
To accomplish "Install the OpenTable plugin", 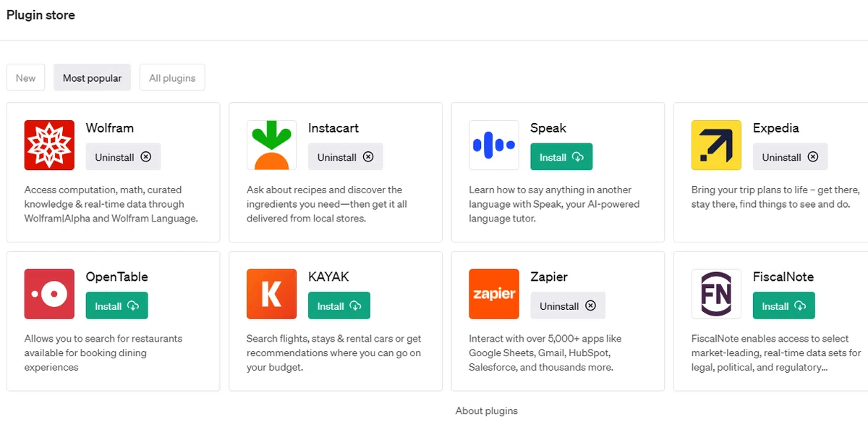I will (x=116, y=305).
